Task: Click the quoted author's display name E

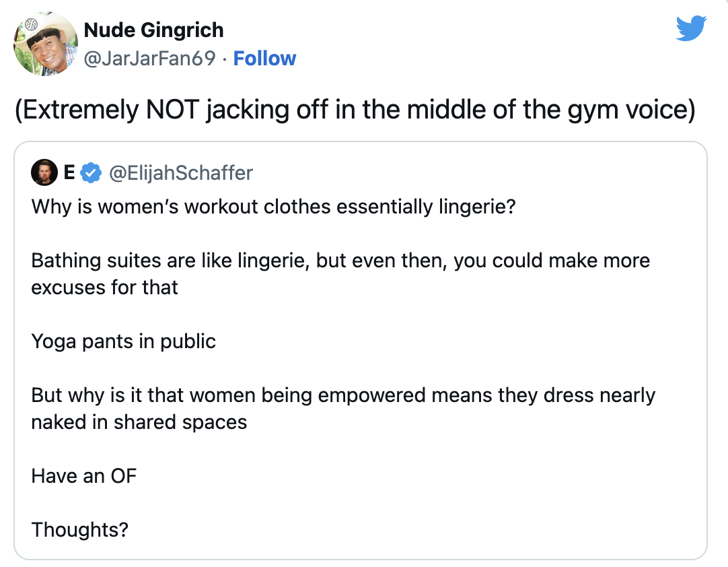Action: 69,172
